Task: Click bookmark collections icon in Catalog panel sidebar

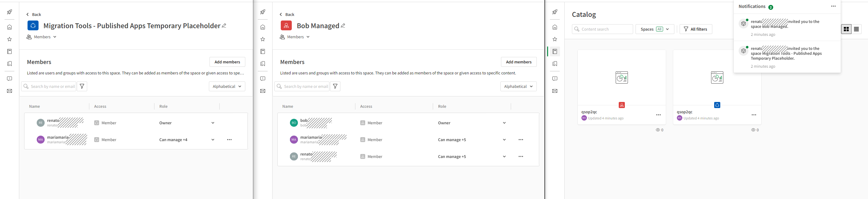Action: pyautogui.click(x=555, y=63)
